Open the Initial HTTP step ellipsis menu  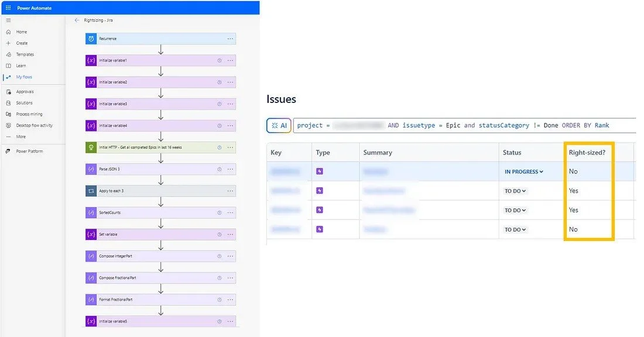[x=231, y=147]
